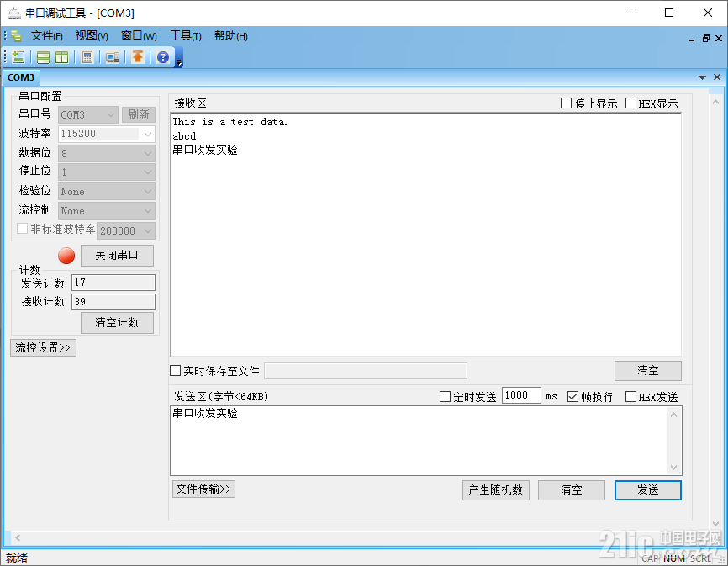
Task: Click the save file path field
Action: pos(366,371)
